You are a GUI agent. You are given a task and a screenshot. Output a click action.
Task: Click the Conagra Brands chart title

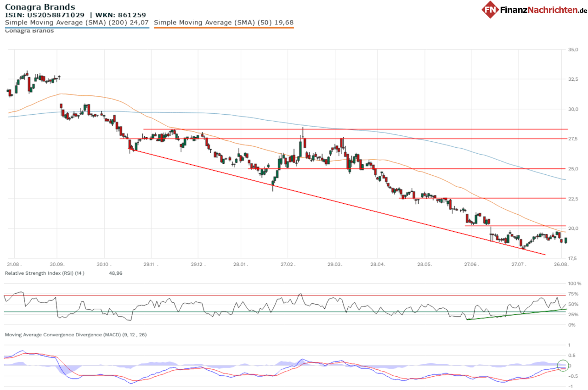pyautogui.click(x=40, y=7)
